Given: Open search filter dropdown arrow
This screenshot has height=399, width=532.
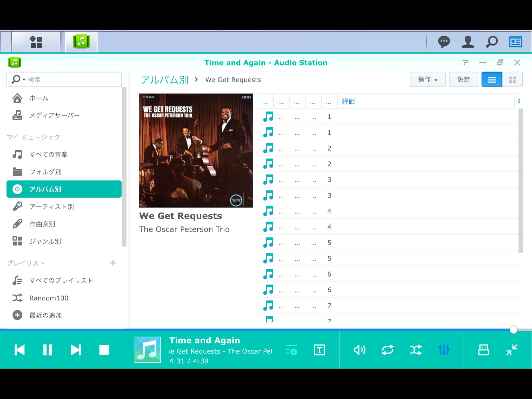Looking at the screenshot, I should [24, 79].
